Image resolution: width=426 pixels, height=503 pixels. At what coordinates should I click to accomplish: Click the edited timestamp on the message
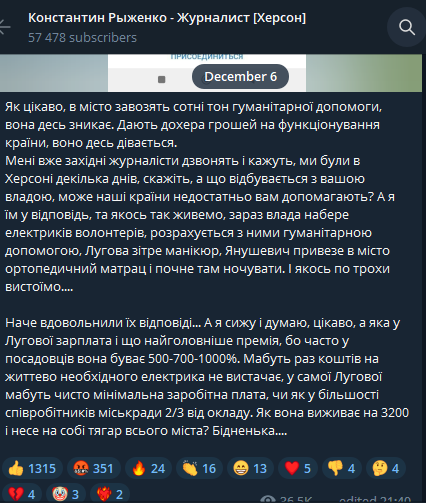(x=375, y=499)
